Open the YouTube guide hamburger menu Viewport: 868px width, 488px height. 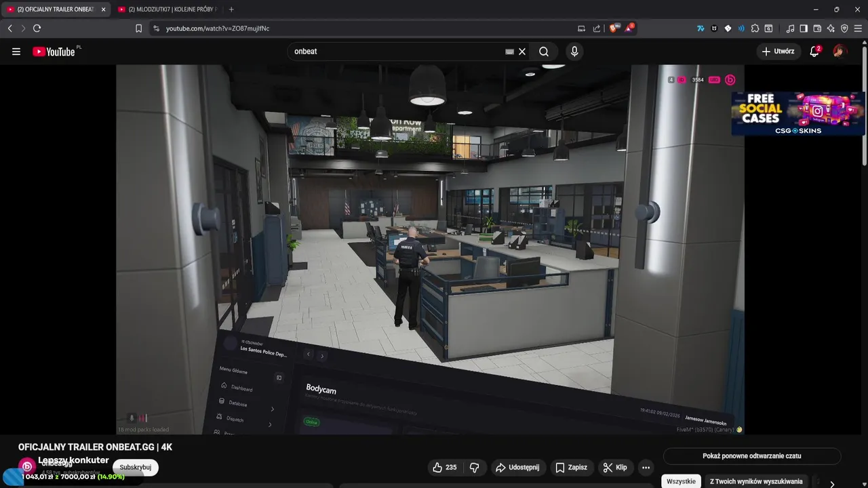point(16,52)
